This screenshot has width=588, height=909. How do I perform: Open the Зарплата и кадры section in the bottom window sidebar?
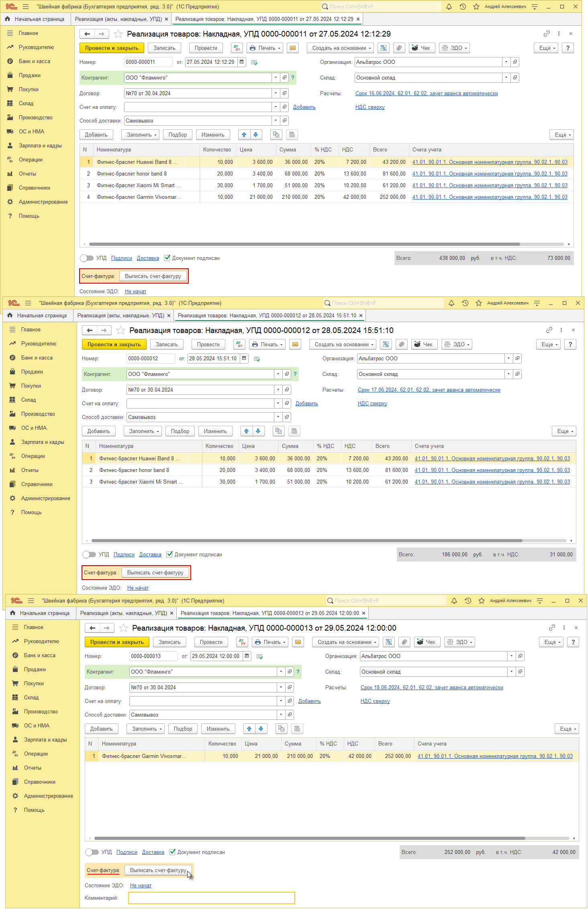coord(45,739)
